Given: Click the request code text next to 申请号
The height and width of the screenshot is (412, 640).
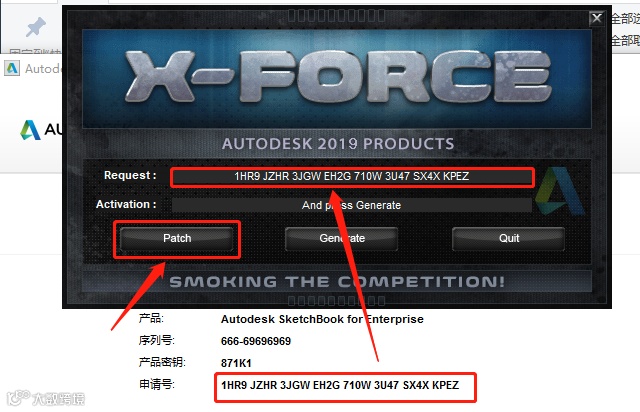Looking at the screenshot, I should tap(340, 385).
